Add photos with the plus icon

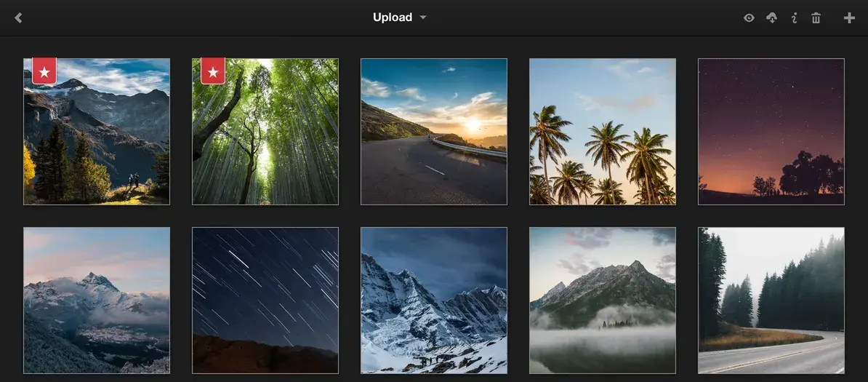849,17
